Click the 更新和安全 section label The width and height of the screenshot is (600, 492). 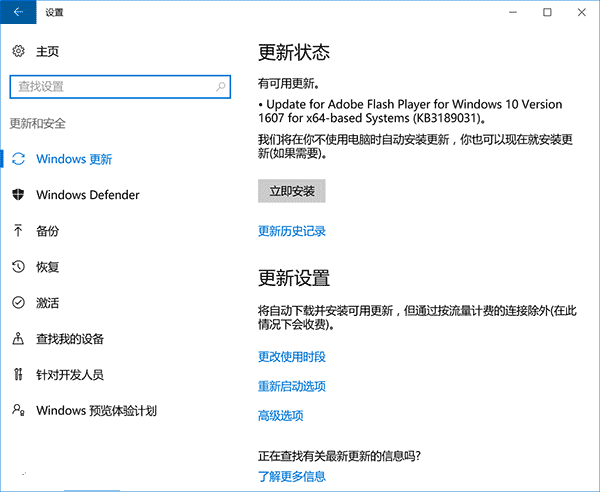coord(38,123)
